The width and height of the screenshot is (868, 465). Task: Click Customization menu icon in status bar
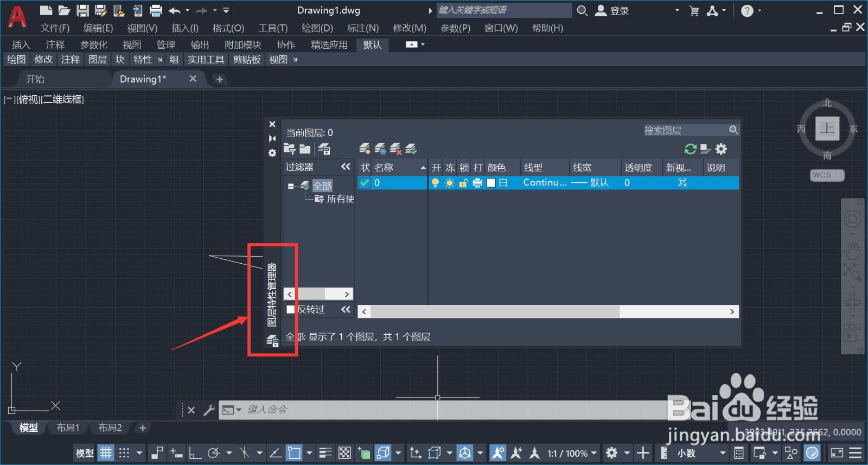[856, 453]
